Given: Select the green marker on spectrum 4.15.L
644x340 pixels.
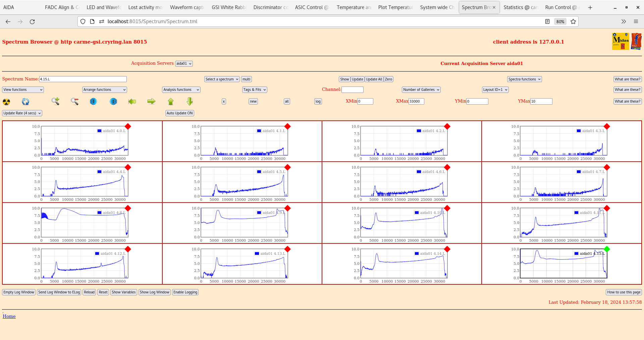Looking at the screenshot, I should pos(606,249).
